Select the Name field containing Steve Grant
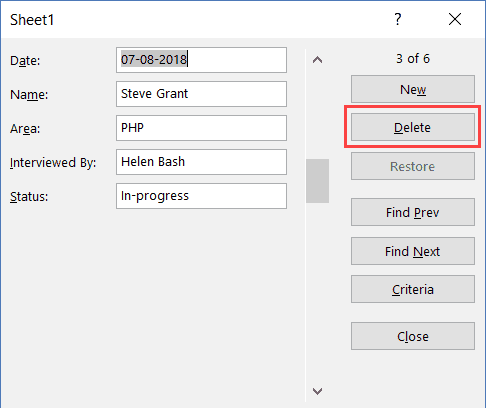Image resolution: width=486 pixels, height=408 pixels. point(201,94)
